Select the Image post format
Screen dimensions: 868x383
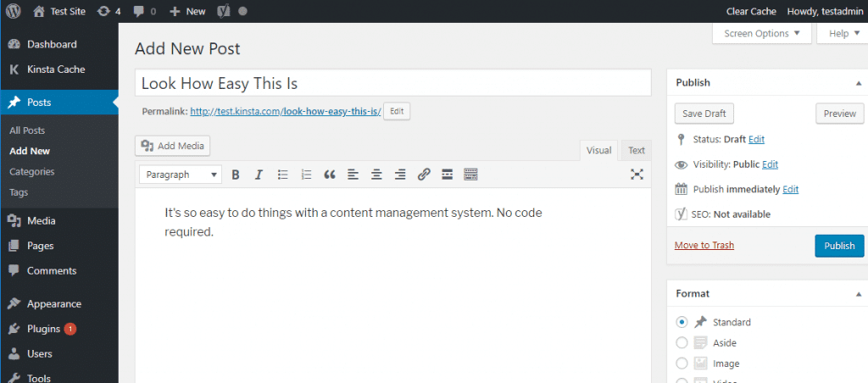click(x=682, y=364)
